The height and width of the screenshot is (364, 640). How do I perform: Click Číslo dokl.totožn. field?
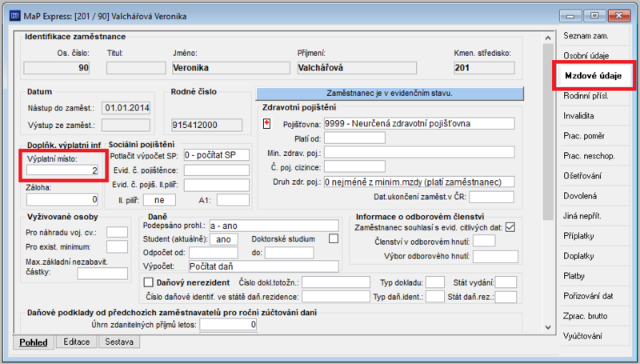coord(336,282)
